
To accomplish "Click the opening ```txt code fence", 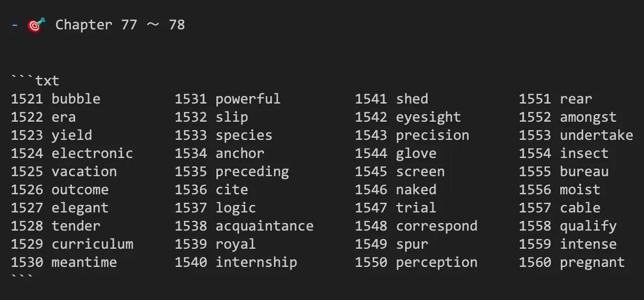I will [35, 81].
